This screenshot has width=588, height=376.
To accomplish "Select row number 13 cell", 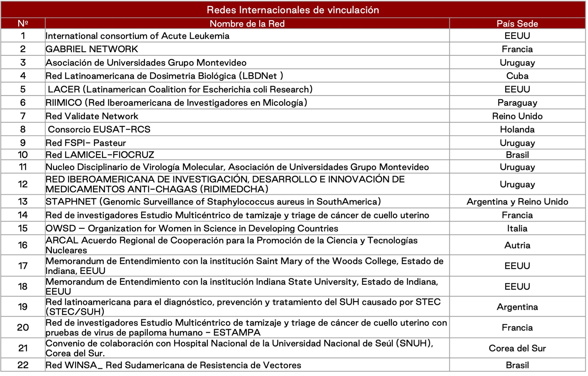I will click(23, 202).
